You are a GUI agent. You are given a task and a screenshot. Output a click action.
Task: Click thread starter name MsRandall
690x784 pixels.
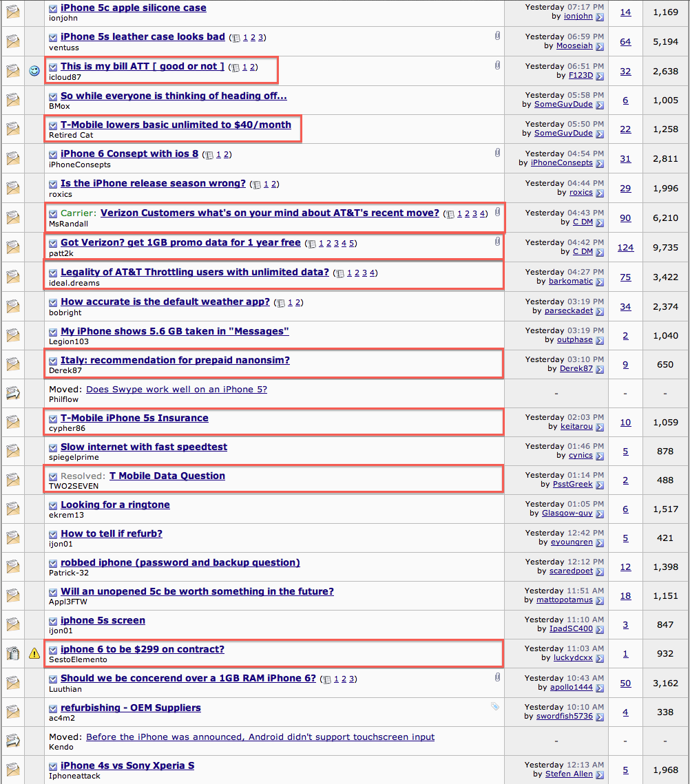point(69,224)
